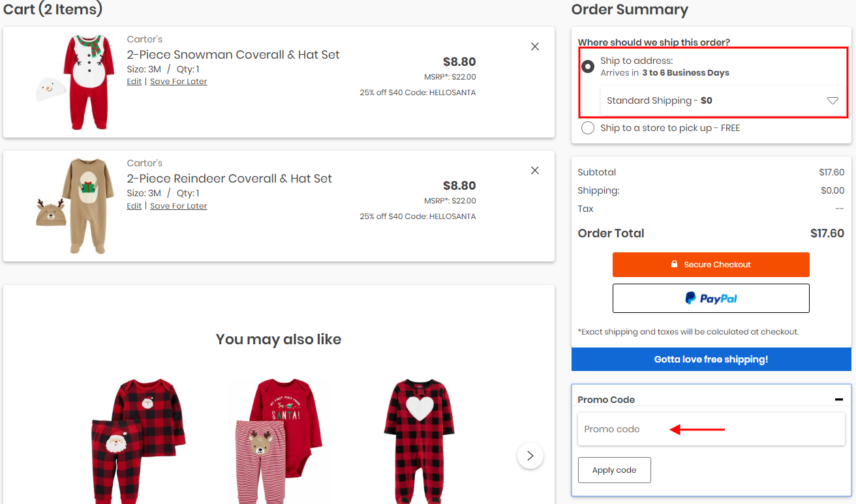Screen dimensions: 856x504
Task: Edit the Snowman Coverall item
Action: coord(134,82)
